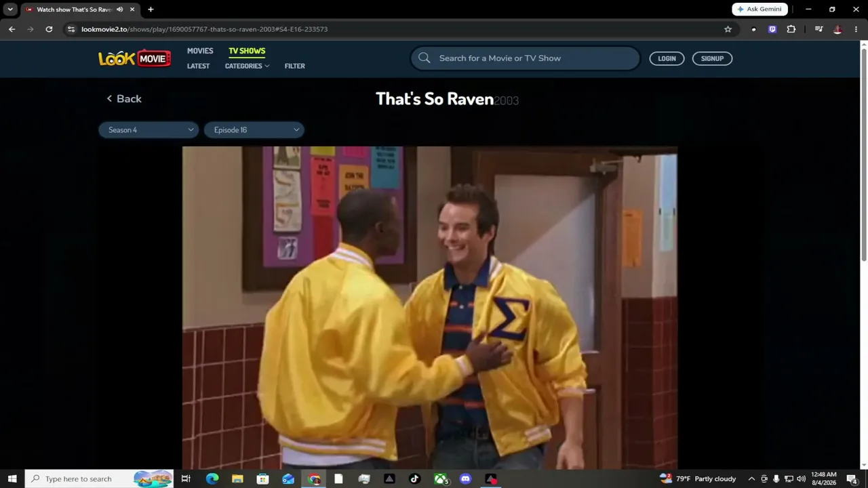Open the Chrome profile avatar
868x488 pixels.
click(x=837, y=29)
